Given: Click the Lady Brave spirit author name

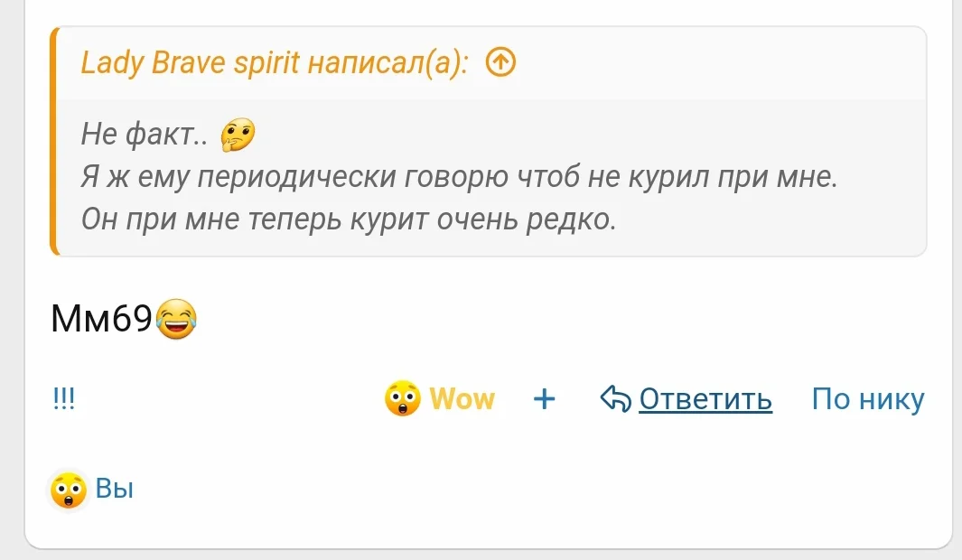Looking at the screenshot, I should (190, 63).
